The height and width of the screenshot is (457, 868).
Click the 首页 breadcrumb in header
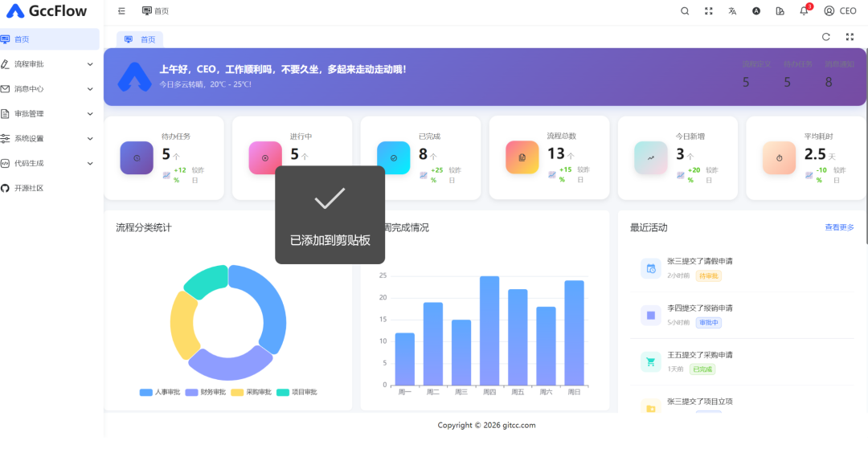[156, 11]
